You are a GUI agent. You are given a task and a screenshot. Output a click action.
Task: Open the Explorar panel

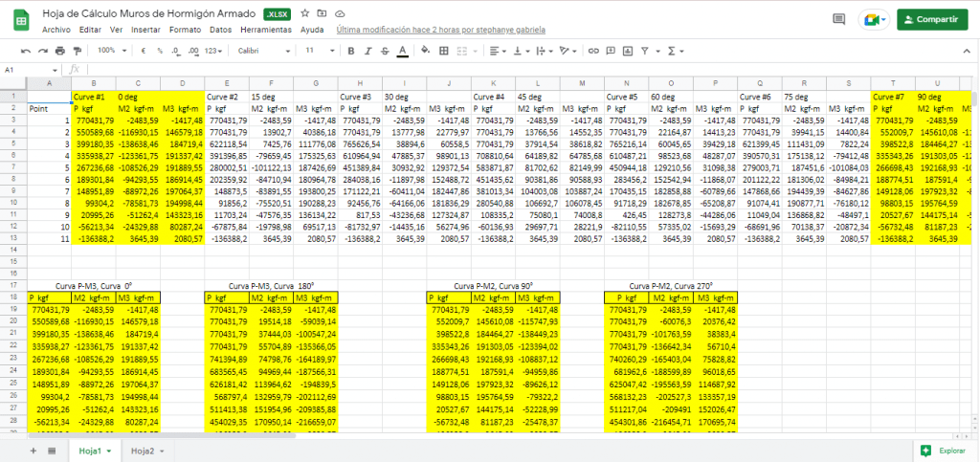pyautogui.click(x=943, y=451)
